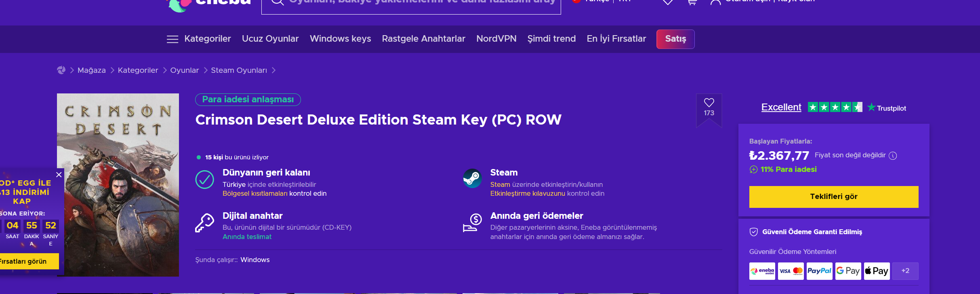The image size is (980, 294).
Task: Open the Etkinleştirme kılavuzunu link
Action: pyautogui.click(x=528, y=194)
